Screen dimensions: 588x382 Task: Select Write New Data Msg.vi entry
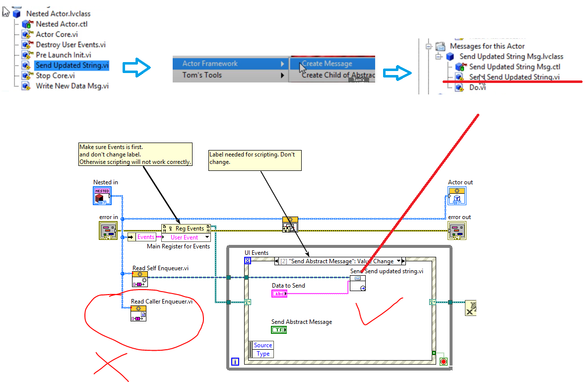click(72, 86)
